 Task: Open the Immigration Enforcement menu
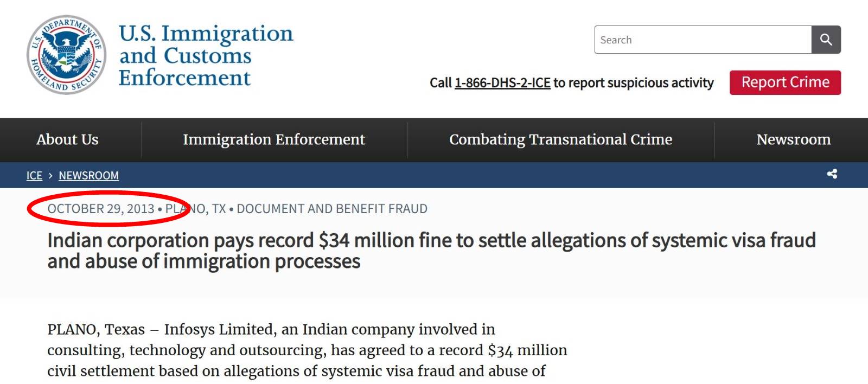(274, 139)
